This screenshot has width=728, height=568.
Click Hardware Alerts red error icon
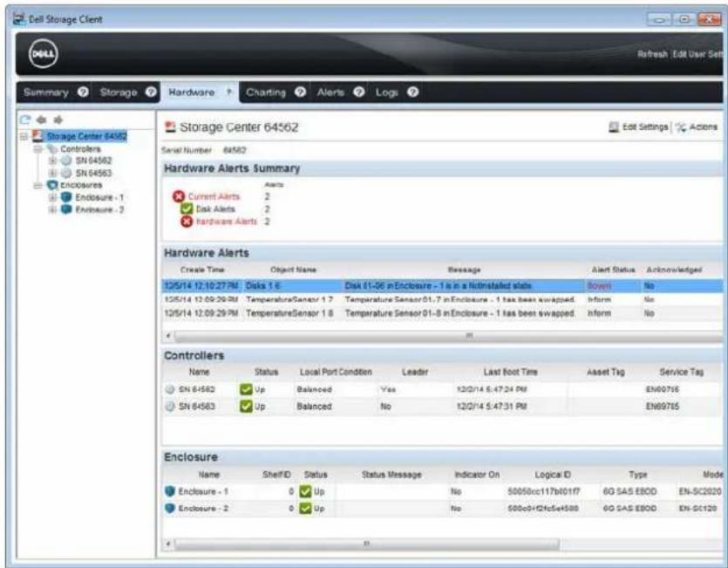[x=187, y=222]
